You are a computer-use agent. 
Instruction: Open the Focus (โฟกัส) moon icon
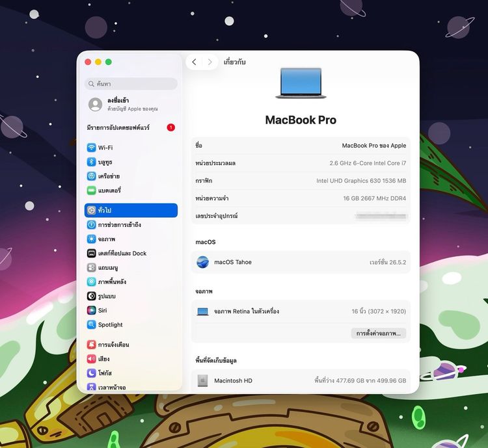pos(91,373)
